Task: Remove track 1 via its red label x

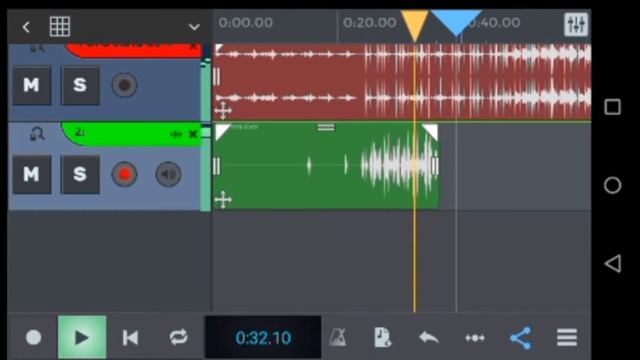Action: 193,46
